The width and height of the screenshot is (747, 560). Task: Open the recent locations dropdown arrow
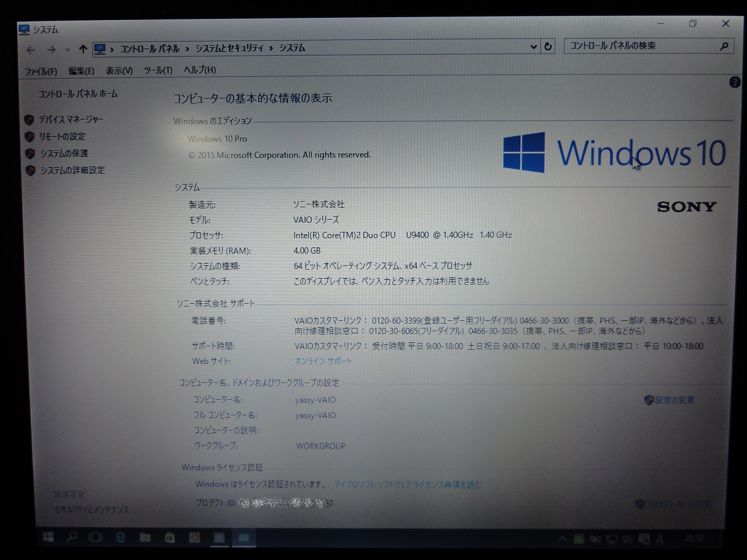67,50
